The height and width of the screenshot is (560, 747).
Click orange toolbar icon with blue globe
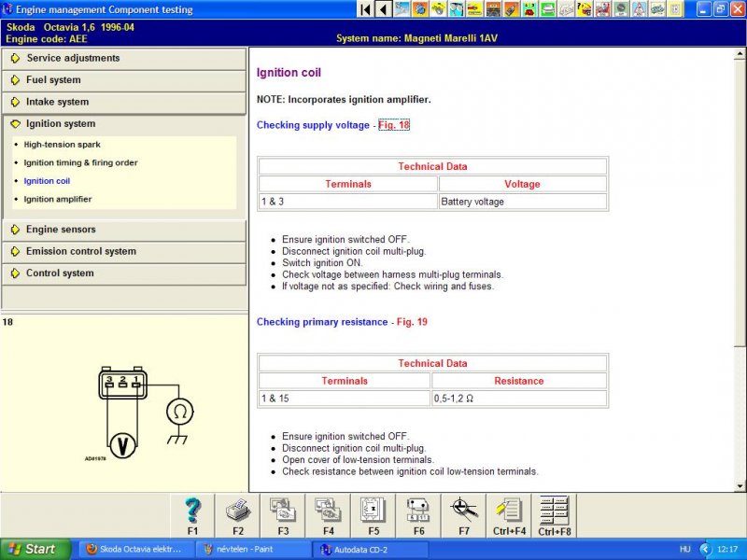click(x=420, y=9)
